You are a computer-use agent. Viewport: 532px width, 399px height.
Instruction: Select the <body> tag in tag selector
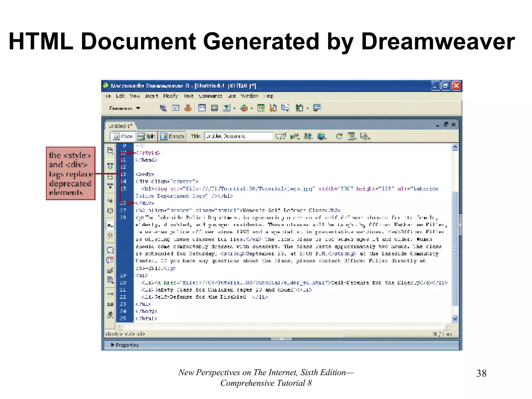114,334
